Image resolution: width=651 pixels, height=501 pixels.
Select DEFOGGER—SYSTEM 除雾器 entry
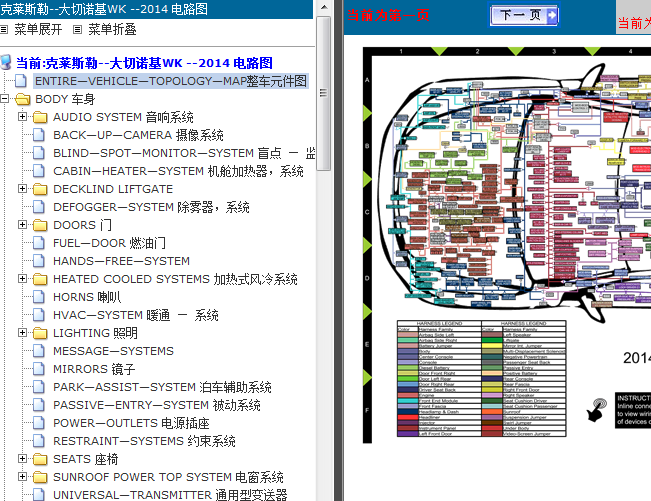tap(151, 207)
